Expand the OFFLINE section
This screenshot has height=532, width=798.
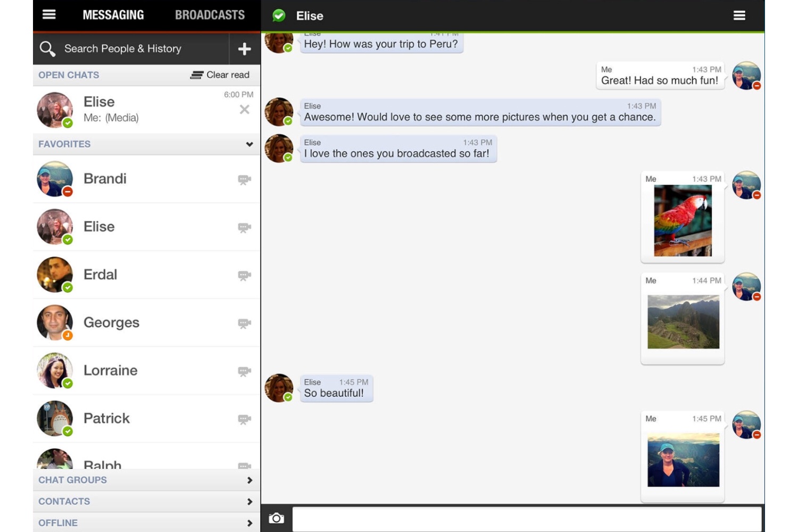[146, 523]
